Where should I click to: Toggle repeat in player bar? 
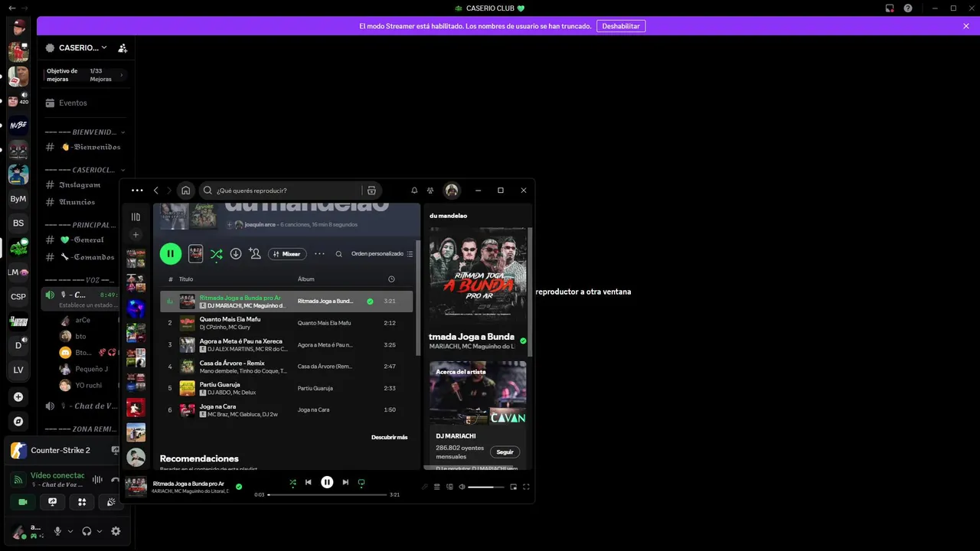pyautogui.click(x=361, y=482)
